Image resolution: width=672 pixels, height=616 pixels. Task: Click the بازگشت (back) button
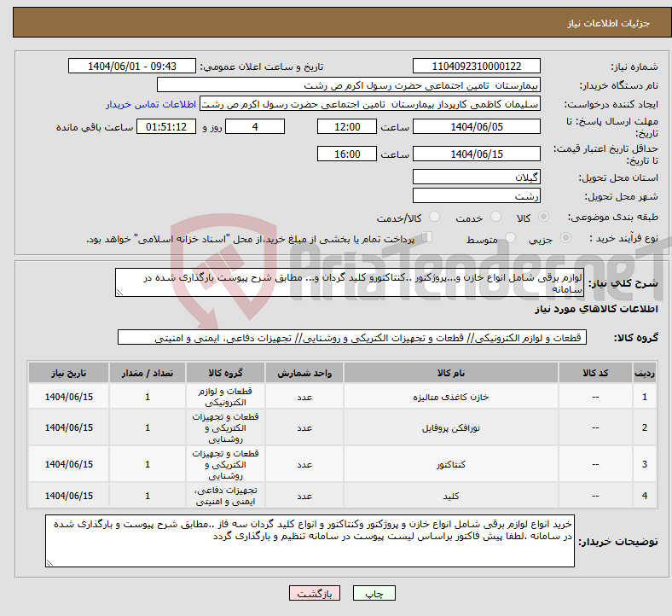click(x=315, y=593)
